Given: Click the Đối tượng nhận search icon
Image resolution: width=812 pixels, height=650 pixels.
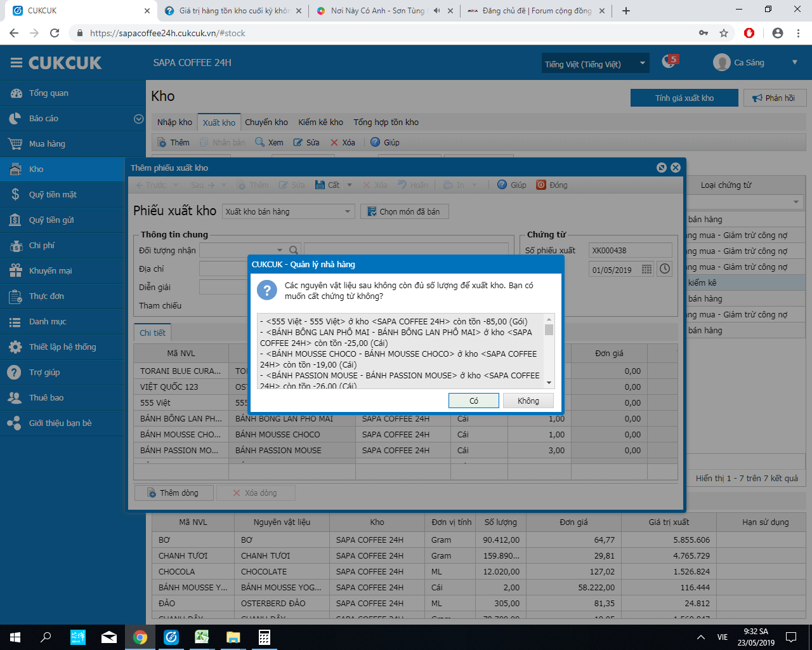Looking at the screenshot, I should [x=294, y=250].
